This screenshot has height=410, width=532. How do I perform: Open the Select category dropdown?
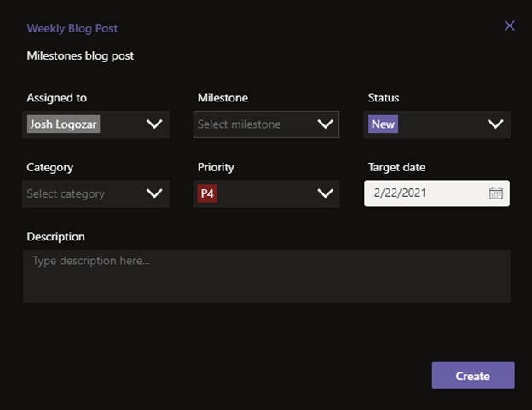tap(95, 194)
